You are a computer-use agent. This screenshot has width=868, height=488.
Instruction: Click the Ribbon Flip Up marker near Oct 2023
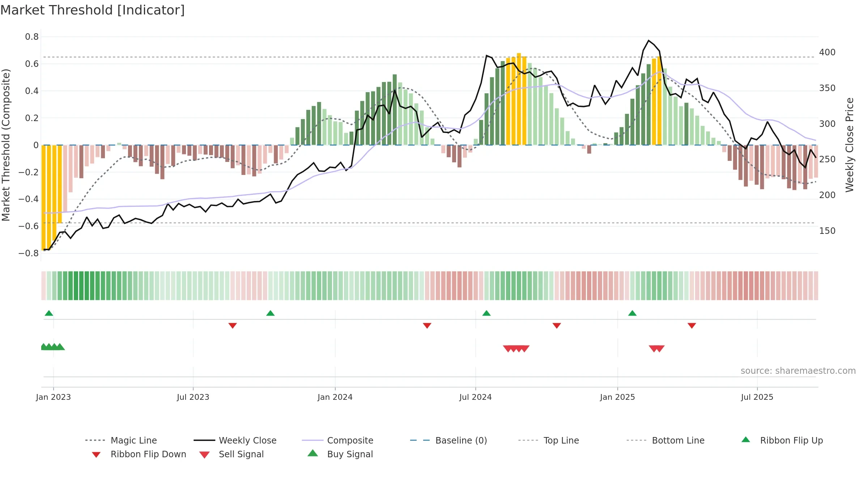[270, 313]
